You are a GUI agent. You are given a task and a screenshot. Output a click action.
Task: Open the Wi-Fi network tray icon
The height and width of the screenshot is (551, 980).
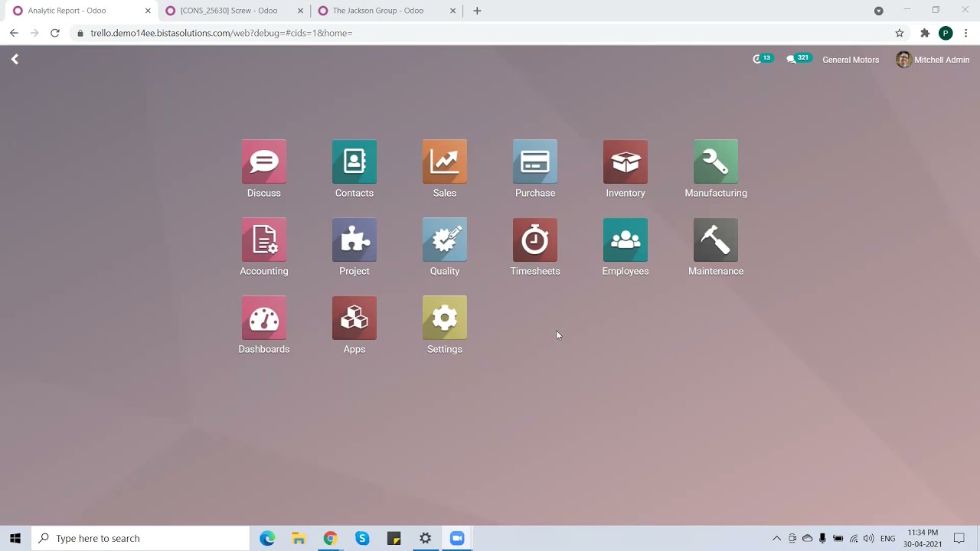[x=854, y=539]
